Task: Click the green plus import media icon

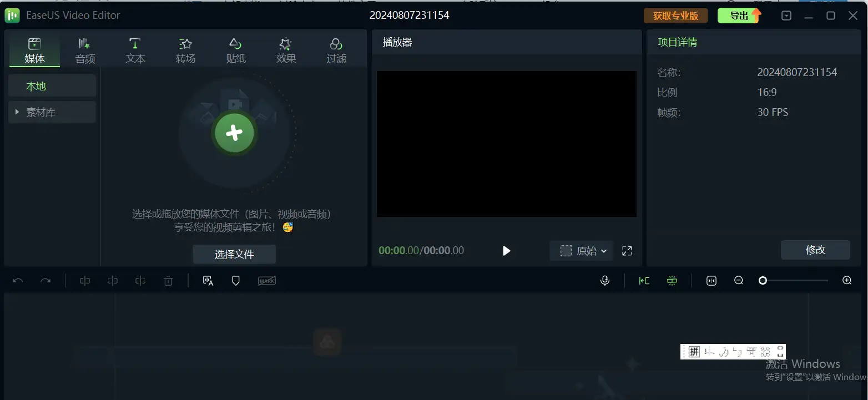Action: coord(234,133)
